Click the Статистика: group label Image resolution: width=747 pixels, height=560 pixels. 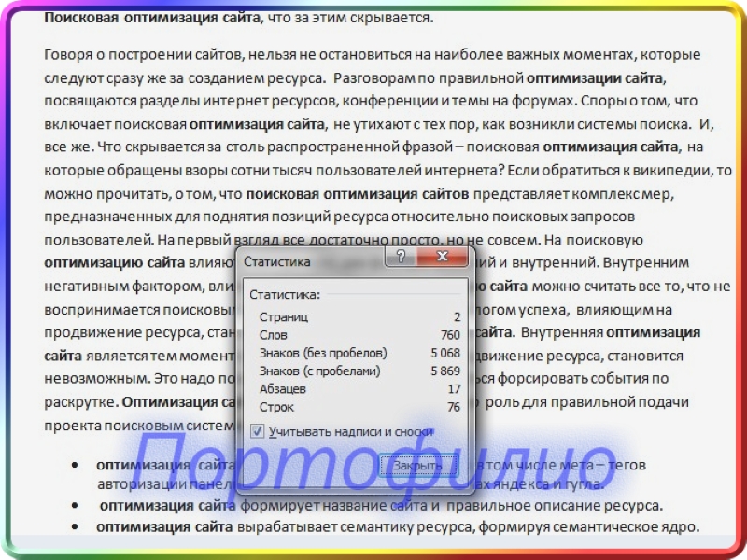tap(285, 294)
